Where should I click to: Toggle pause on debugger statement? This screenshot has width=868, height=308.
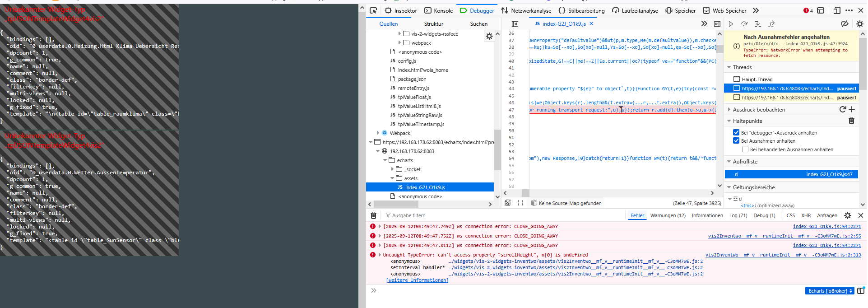(736, 132)
